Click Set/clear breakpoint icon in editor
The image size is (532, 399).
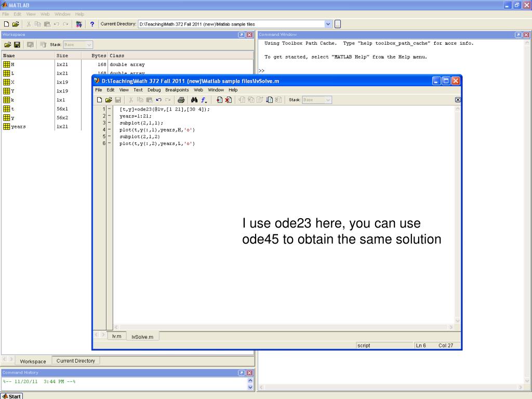pos(220,100)
